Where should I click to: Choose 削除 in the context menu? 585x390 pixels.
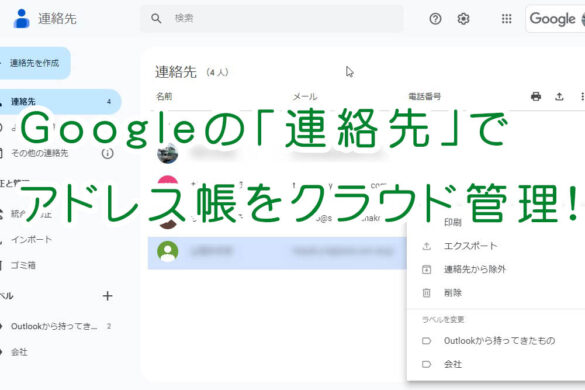(453, 293)
